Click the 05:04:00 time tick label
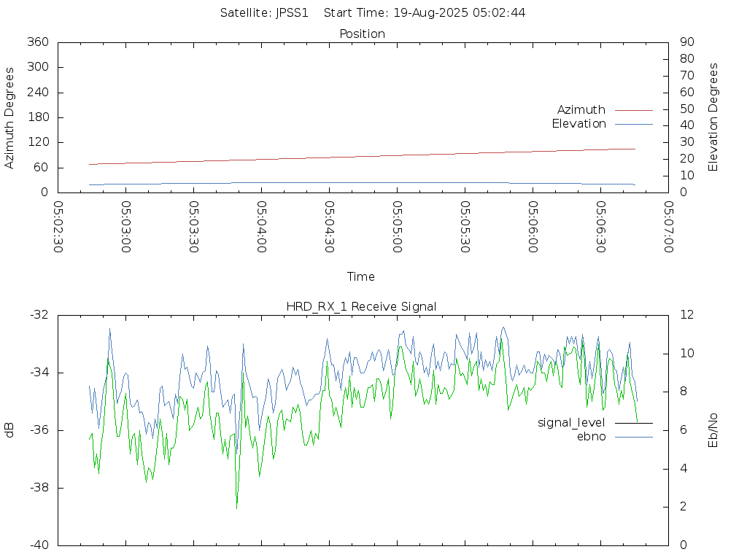Viewport: 747px width, 560px height. click(x=262, y=227)
